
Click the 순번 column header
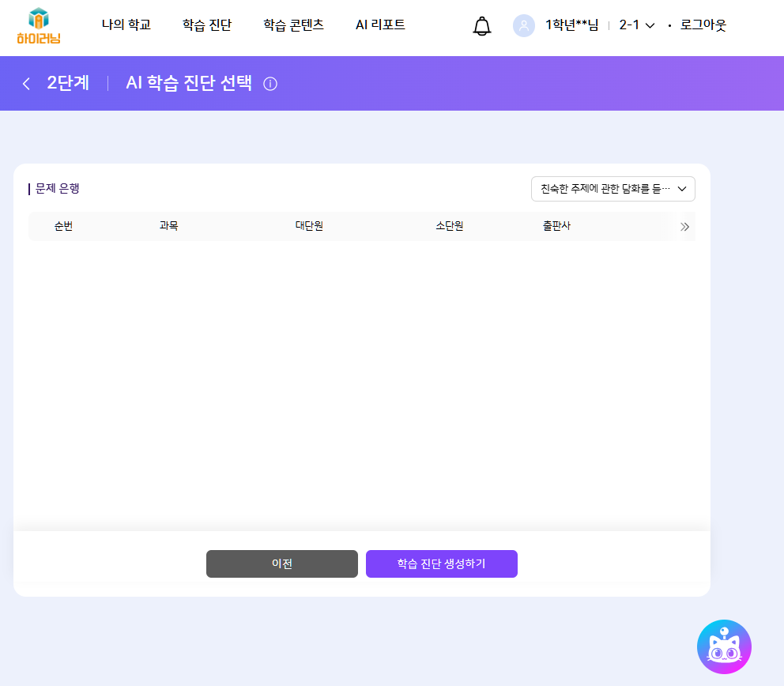(64, 226)
